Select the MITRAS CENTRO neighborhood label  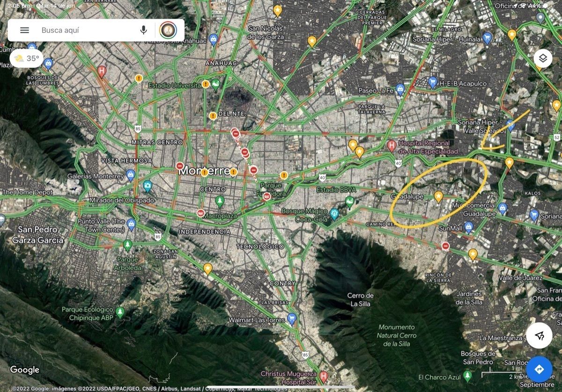coord(157,142)
